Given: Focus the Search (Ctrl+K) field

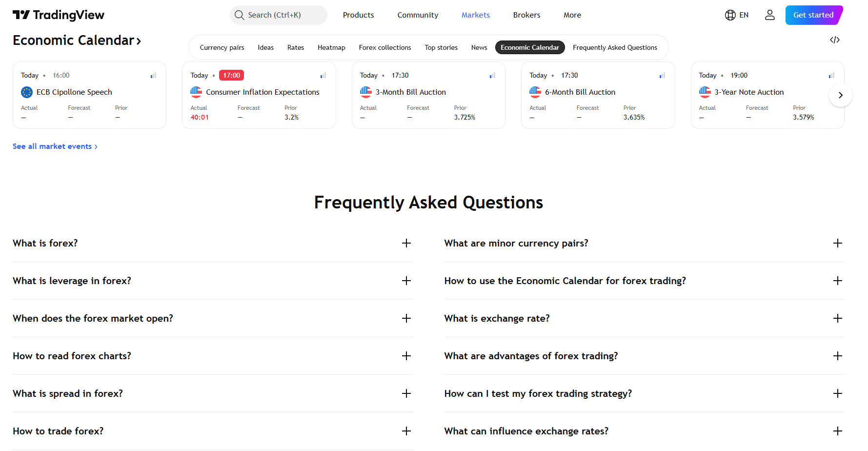Looking at the screenshot, I should (278, 15).
